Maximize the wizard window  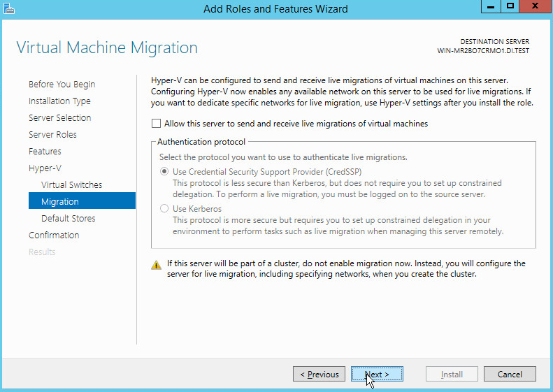point(510,6)
